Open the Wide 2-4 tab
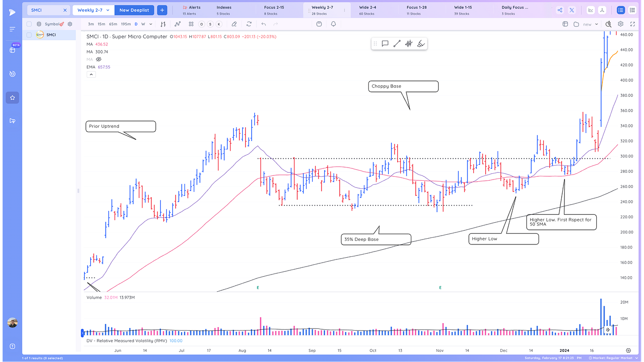 click(368, 10)
